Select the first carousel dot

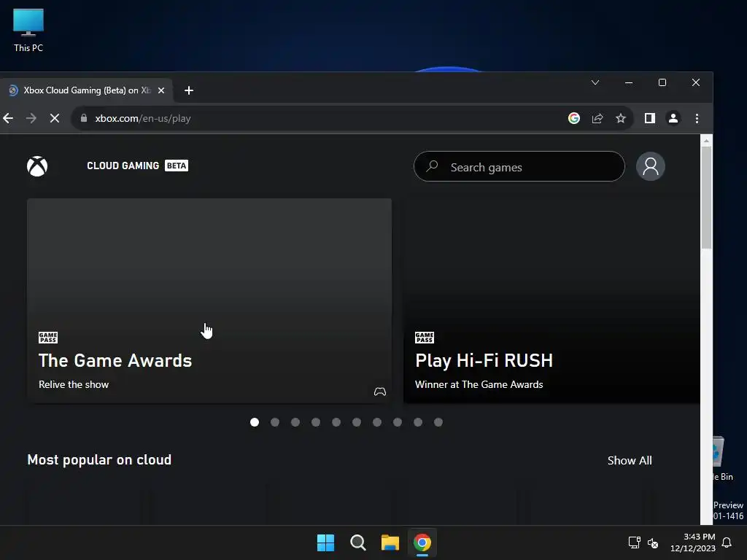(x=255, y=422)
